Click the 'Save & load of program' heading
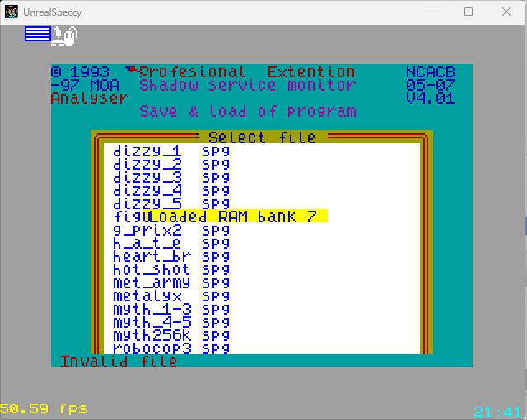 click(248, 111)
